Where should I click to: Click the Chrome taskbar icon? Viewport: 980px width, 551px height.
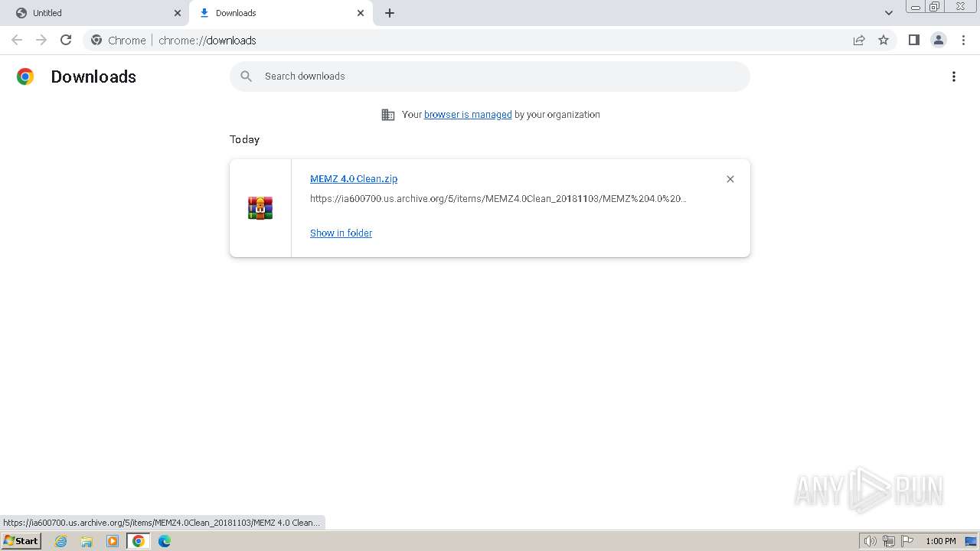(x=138, y=541)
